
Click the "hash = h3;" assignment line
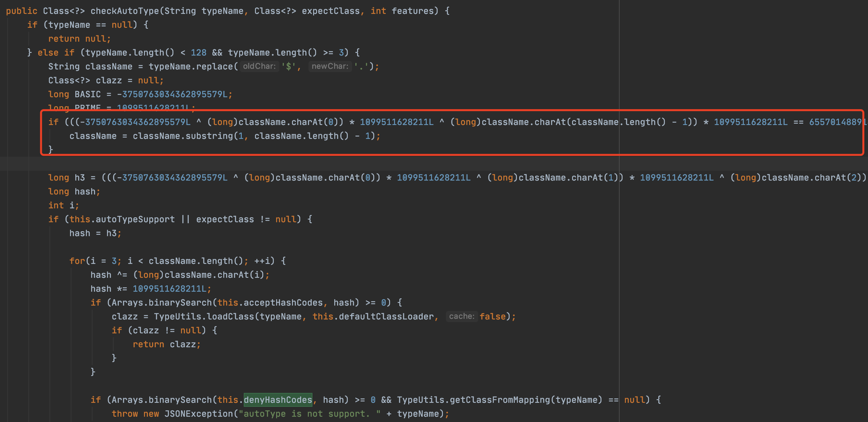tap(95, 233)
